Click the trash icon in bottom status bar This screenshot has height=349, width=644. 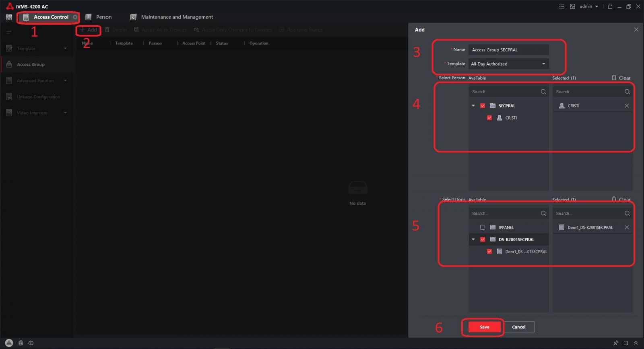21,343
